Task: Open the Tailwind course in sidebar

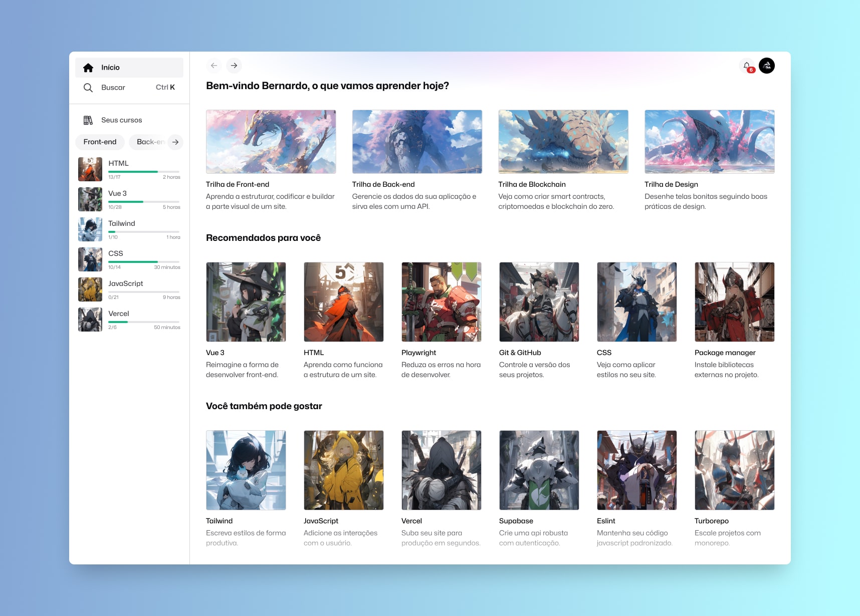Action: click(x=129, y=229)
